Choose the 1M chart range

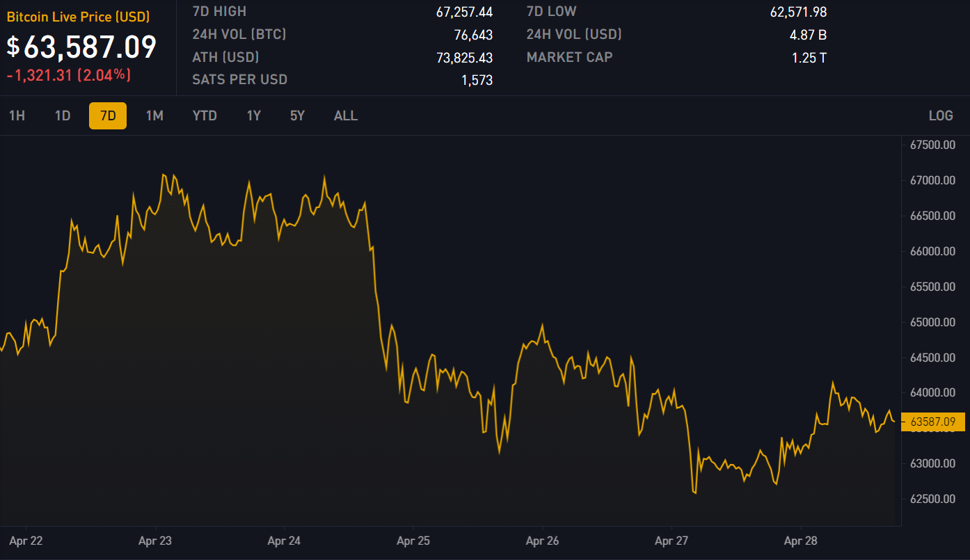pyautogui.click(x=154, y=115)
